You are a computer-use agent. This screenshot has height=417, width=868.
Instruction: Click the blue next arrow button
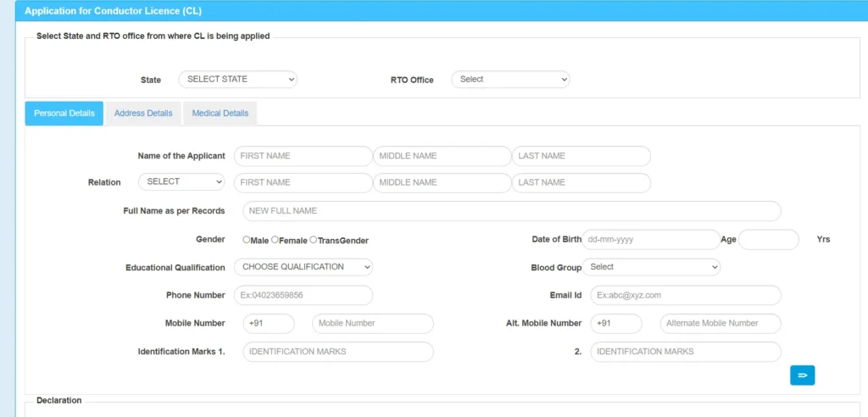pos(802,375)
